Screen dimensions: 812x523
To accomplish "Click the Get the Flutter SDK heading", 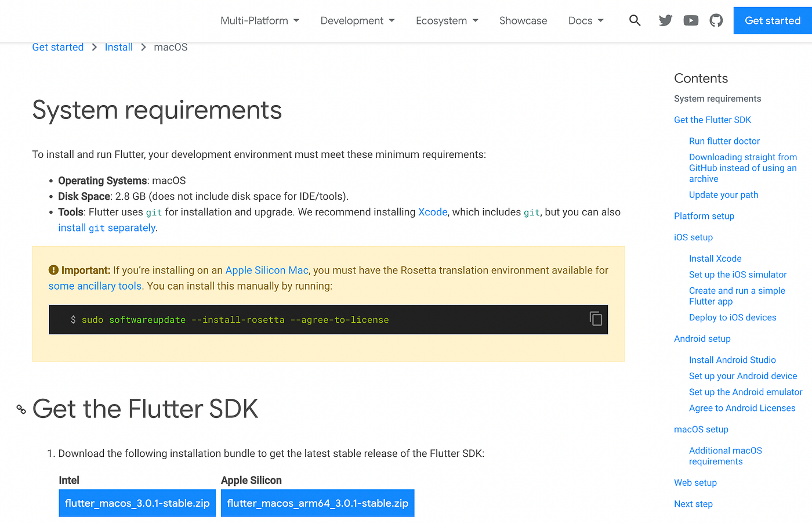I will (145, 409).
